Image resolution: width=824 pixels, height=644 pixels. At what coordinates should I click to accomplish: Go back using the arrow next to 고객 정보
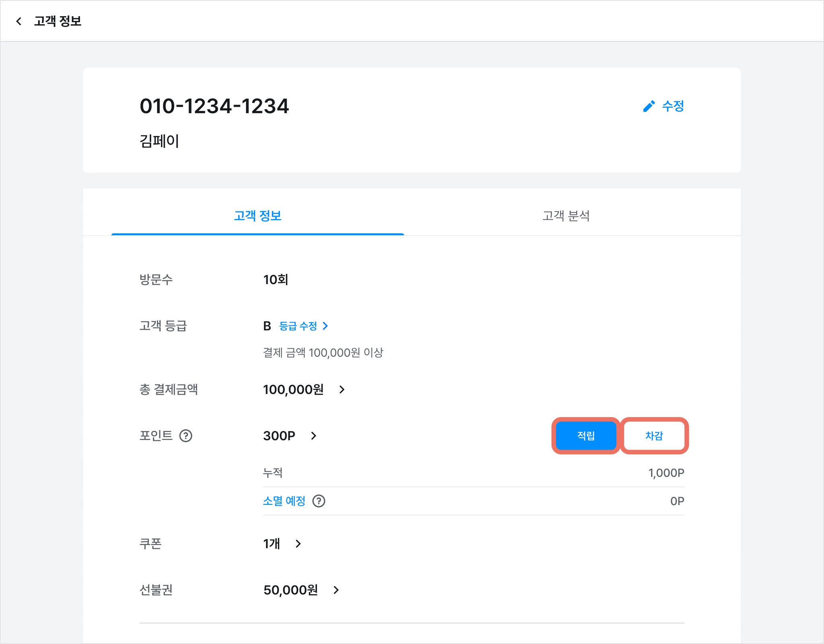[19, 21]
